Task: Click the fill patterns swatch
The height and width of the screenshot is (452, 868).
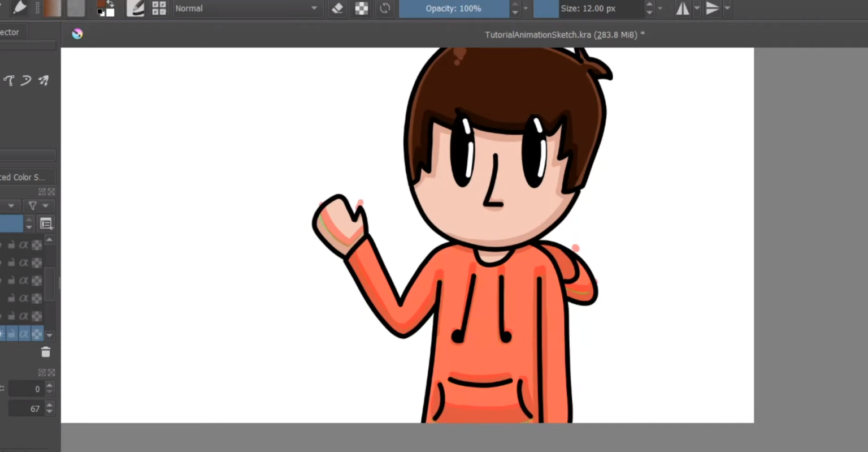Action: [x=76, y=8]
